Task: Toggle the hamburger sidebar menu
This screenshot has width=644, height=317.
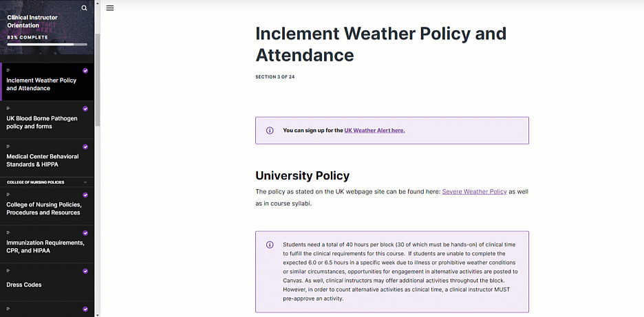Action: 110,8
